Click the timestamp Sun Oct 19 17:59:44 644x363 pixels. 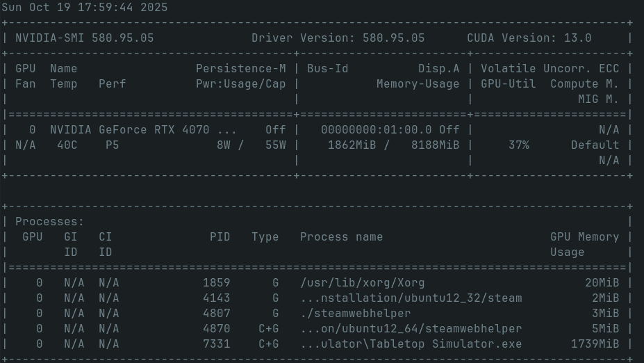click(84, 8)
